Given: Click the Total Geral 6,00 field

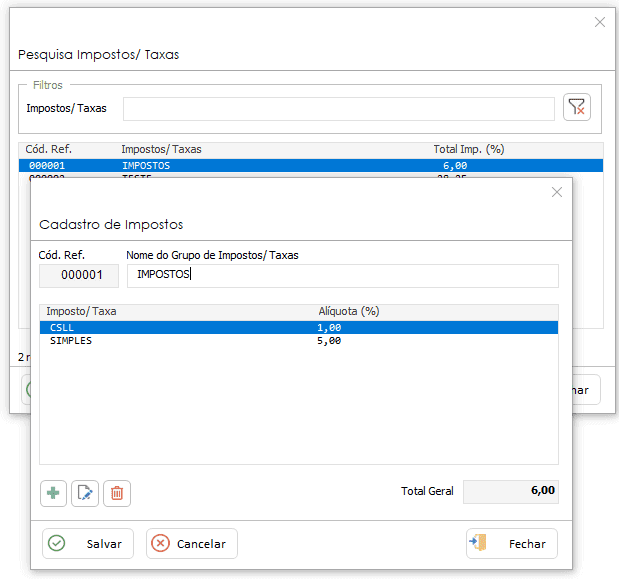Looking at the screenshot, I should click(x=511, y=492).
